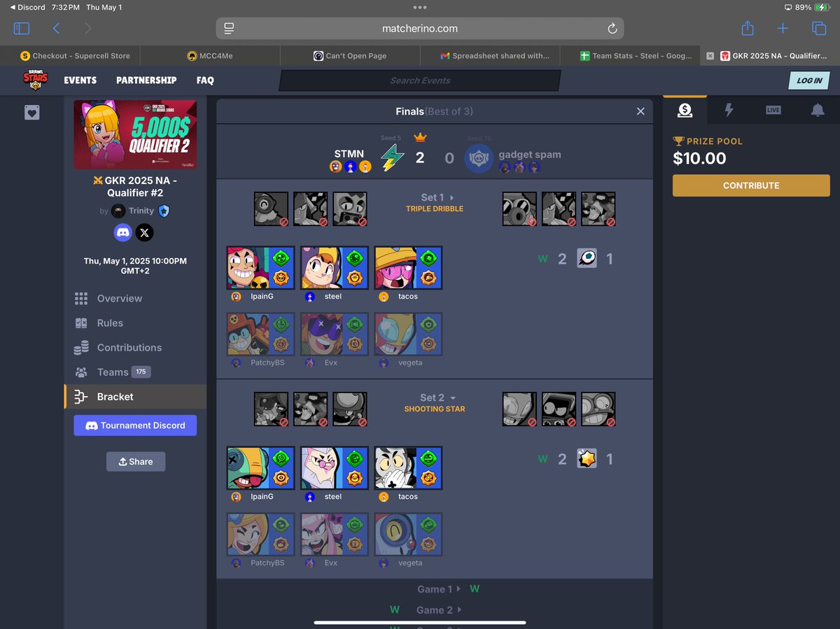Screen dimensions: 840x629
Task: Open the page reader menu icon in the address bar
Action: (x=228, y=29)
